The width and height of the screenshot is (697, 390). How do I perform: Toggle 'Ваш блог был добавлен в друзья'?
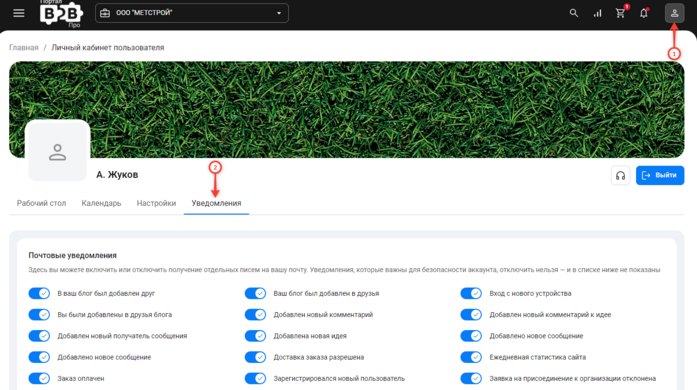pyautogui.click(x=255, y=294)
